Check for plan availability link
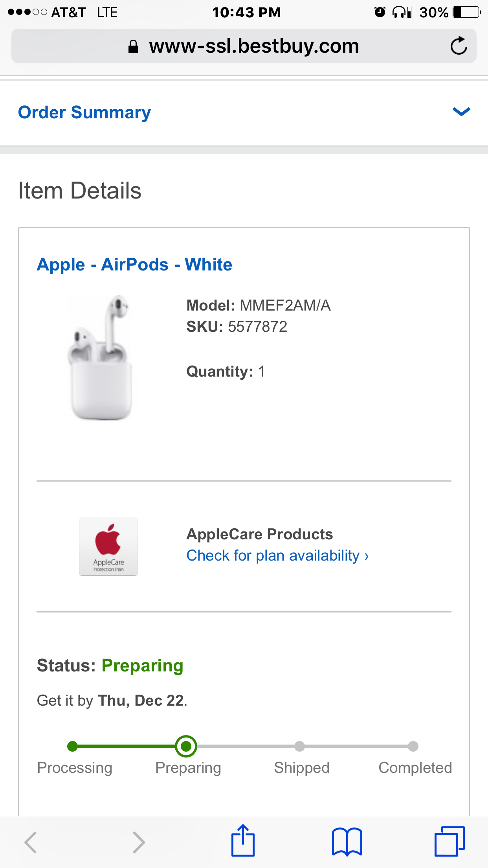This screenshot has height=868, width=488. (277, 555)
